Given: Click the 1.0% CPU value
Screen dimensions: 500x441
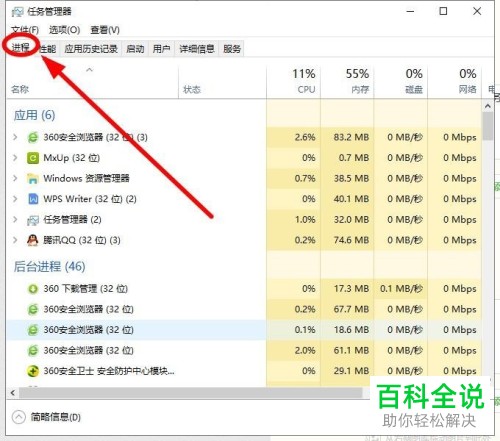Looking at the screenshot, I should coord(305,220).
